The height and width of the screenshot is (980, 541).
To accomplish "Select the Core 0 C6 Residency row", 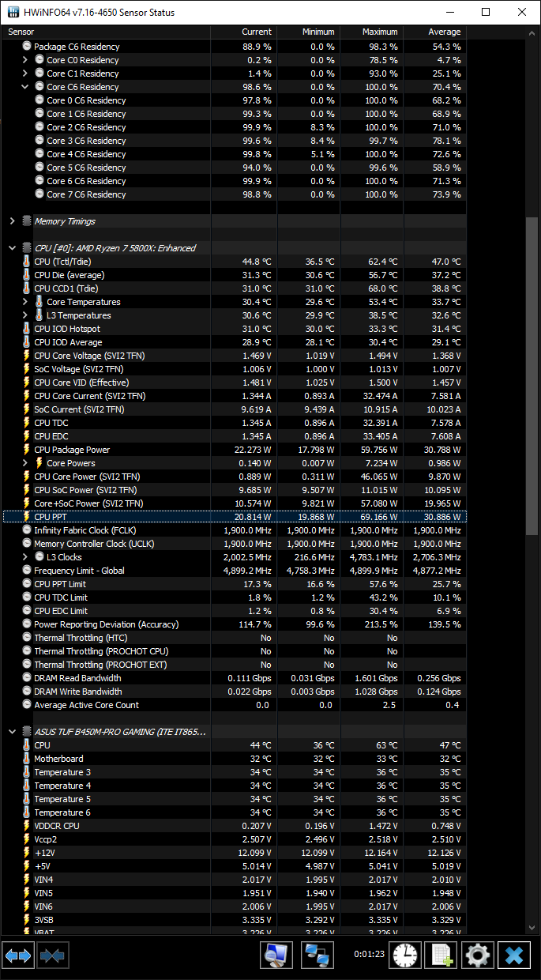I will [x=235, y=100].
